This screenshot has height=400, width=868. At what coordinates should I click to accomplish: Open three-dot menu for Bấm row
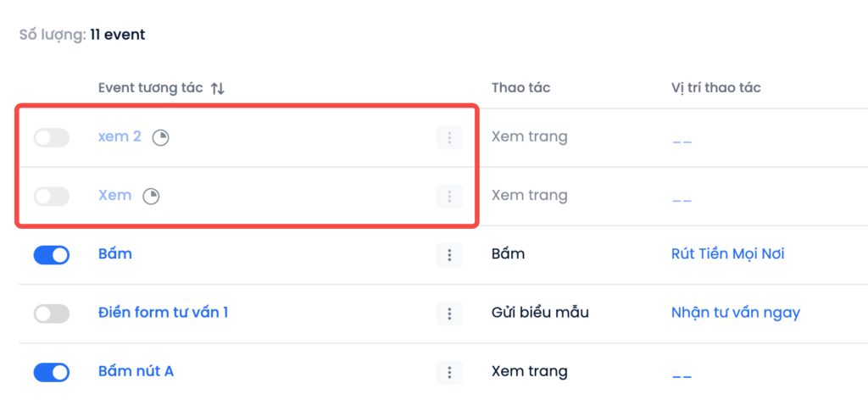(x=449, y=255)
